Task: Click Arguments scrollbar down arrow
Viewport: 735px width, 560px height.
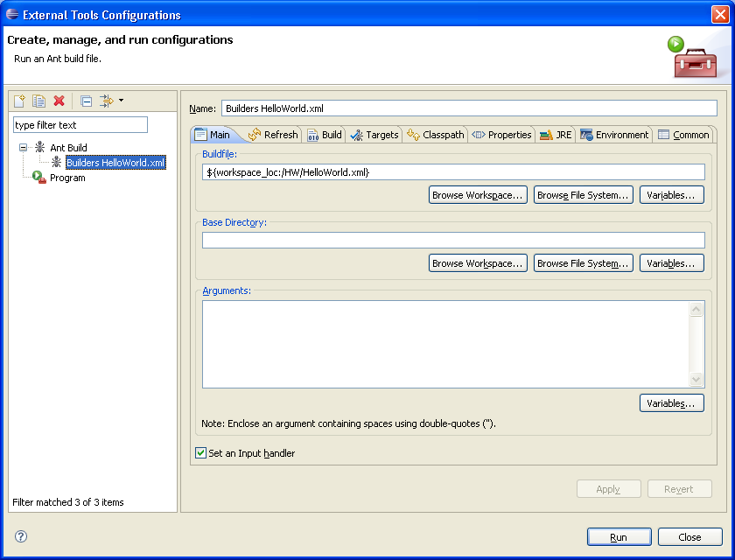Action: point(696,380)
